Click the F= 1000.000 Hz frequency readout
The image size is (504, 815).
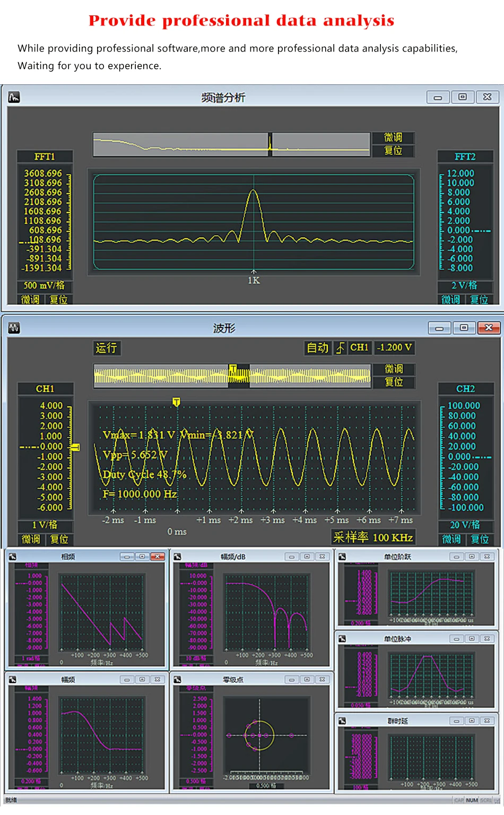coord(140,494)
